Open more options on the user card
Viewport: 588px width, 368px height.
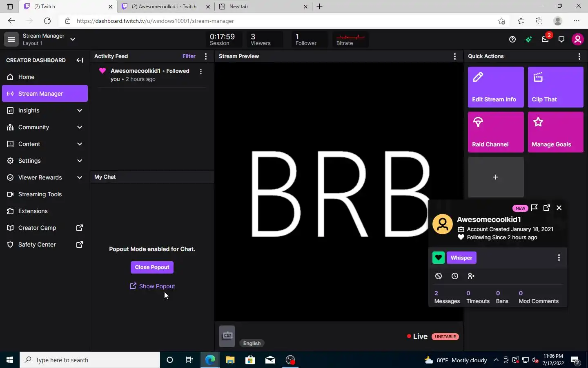pyautogui.click(x=559, y=258)
